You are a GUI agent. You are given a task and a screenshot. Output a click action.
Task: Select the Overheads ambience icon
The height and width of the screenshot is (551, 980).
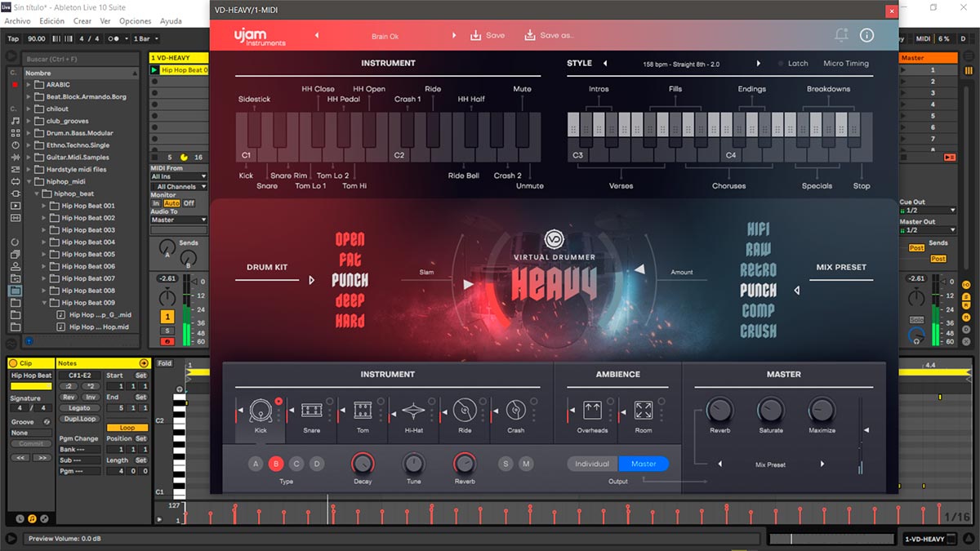(x=592, y=411)
